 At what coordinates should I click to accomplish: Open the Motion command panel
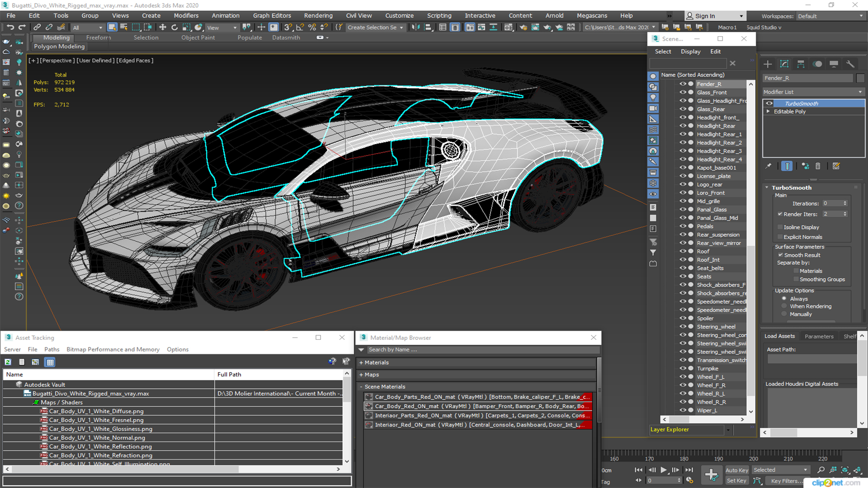point(817,64)
